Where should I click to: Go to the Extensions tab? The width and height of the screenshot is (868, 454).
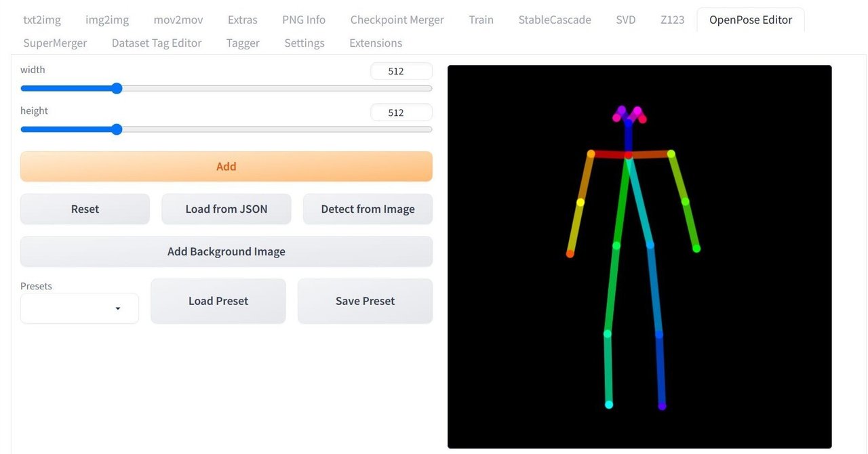click(x=375, y=43)
